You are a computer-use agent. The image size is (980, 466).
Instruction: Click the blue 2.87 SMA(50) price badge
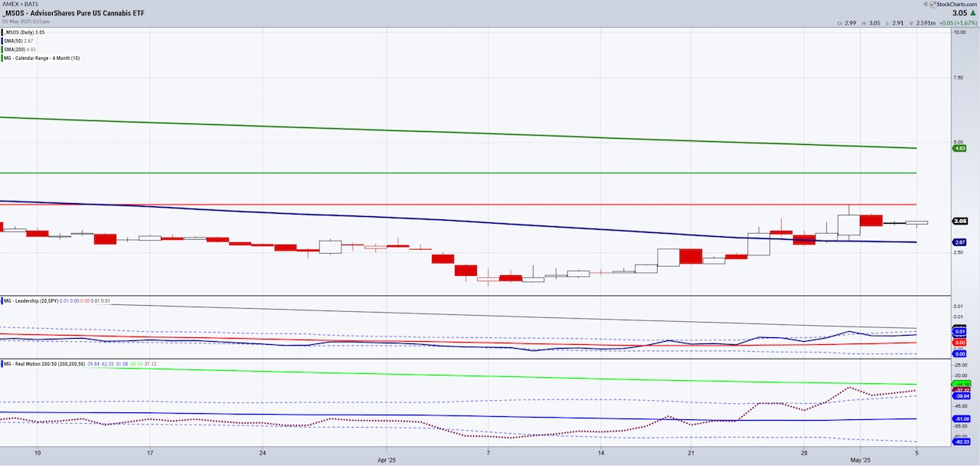pyautogui.click(x=959, y=241)
